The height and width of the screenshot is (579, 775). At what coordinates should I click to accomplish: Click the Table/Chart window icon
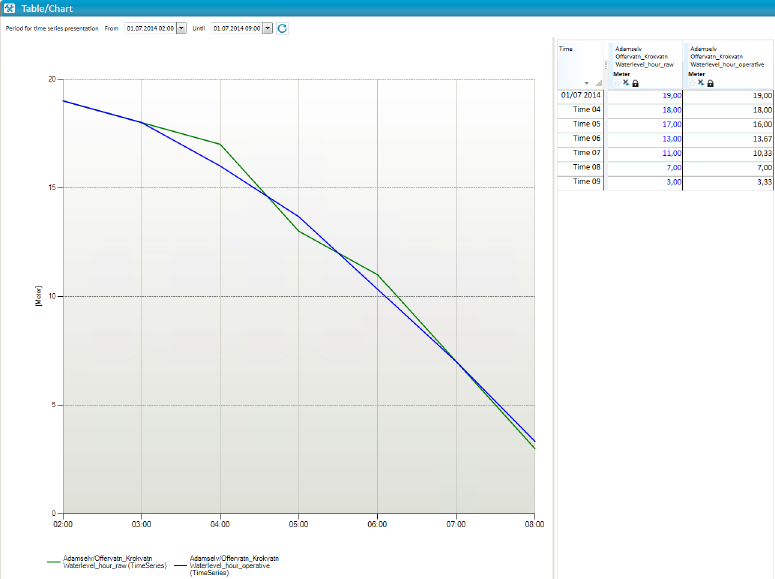point(9,8)
